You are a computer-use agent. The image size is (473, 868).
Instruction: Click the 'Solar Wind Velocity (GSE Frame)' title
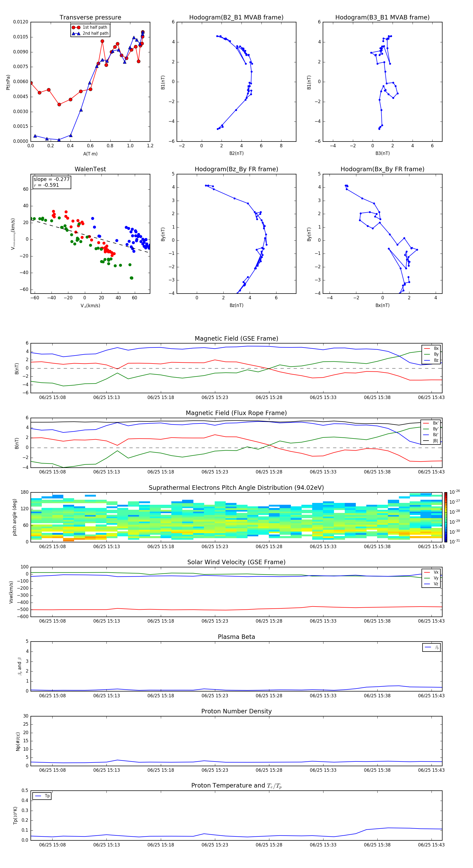[236, 562]
